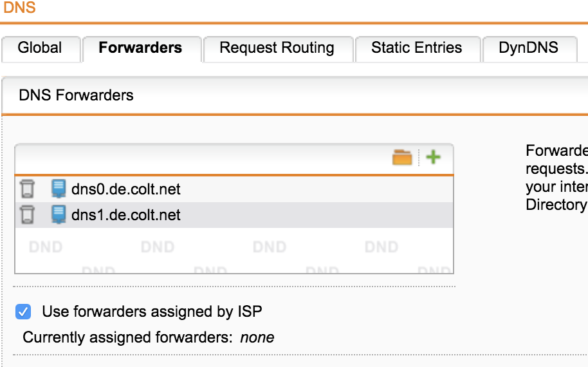Go to the Static Entries tab
This screenshot has height=367, width=588.
[417, 48]
